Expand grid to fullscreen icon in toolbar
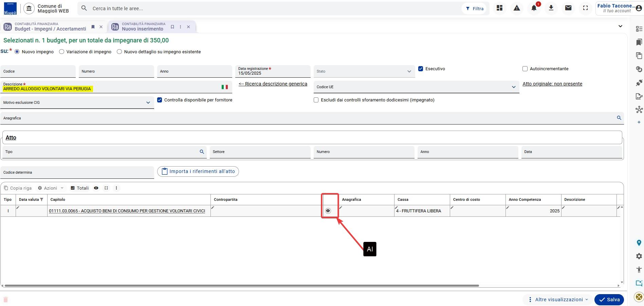The width and height of the screenshot is (644, 306). coord(106,188)
